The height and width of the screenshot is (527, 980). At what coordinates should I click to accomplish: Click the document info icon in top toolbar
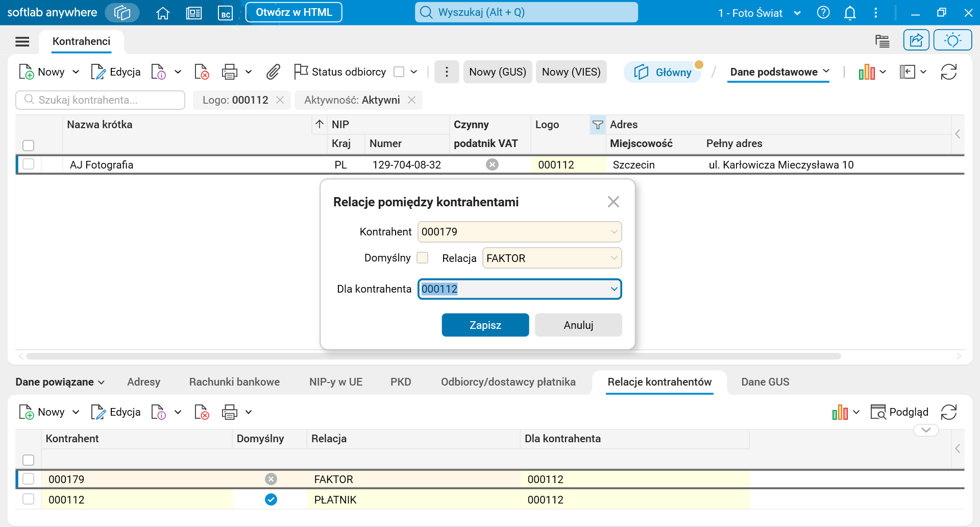159,72
